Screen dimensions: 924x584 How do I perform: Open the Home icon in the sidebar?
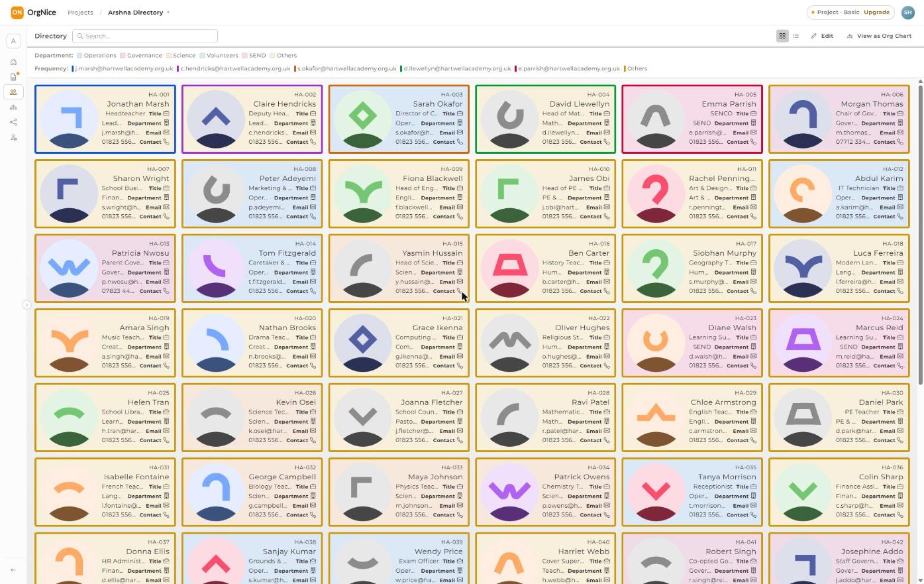pyautogui.click(x=13, y=62)
